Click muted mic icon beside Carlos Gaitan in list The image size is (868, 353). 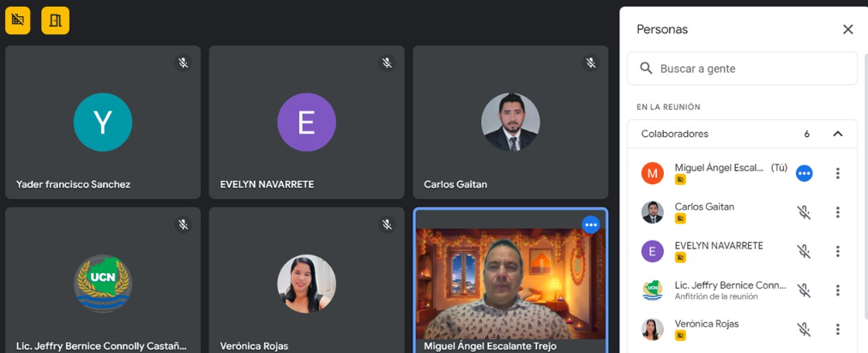[x=804, y=212]
